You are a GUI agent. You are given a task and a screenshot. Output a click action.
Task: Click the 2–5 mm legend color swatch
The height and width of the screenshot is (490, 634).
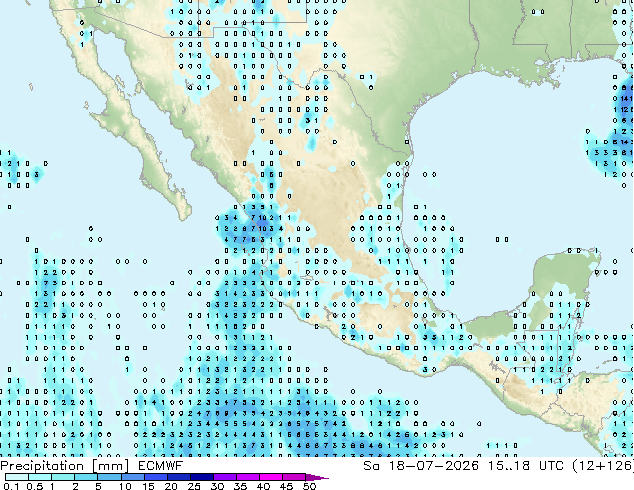[x=86, y=477]
